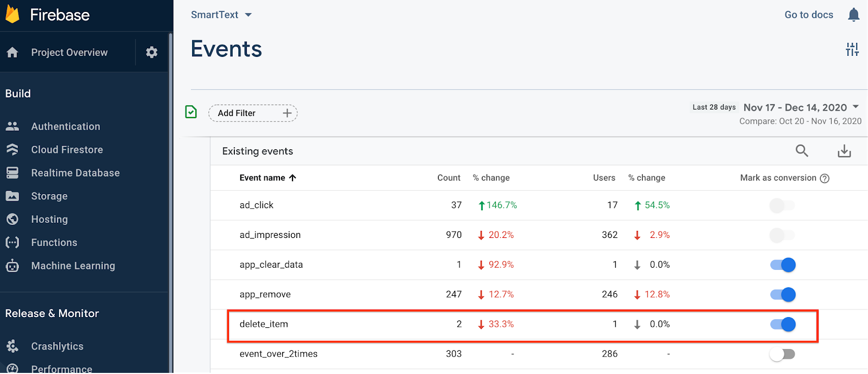Viewport: 868px width, 374px height.
Task: Open Cloud Firestore in sidebar
Action: click(67, 150)
